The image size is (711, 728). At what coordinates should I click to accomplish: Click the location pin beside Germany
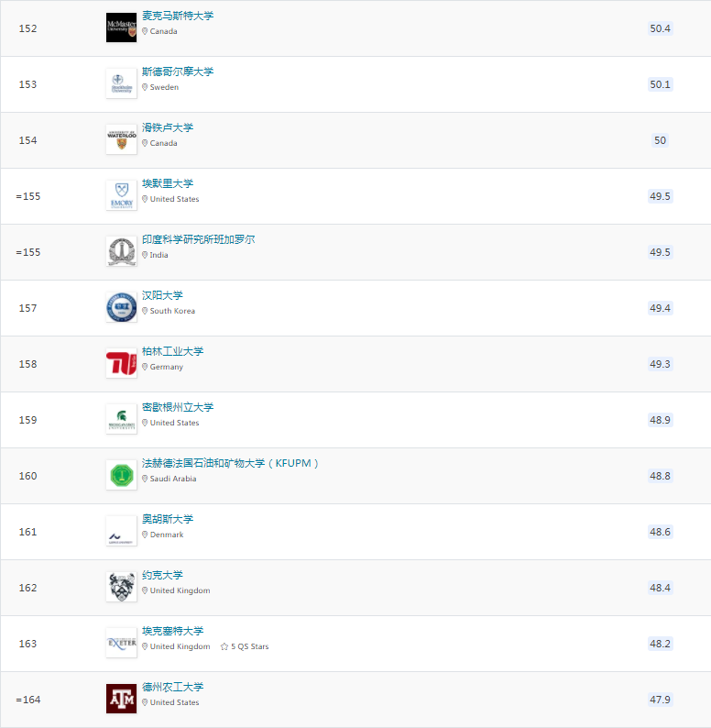coord(145,367)
